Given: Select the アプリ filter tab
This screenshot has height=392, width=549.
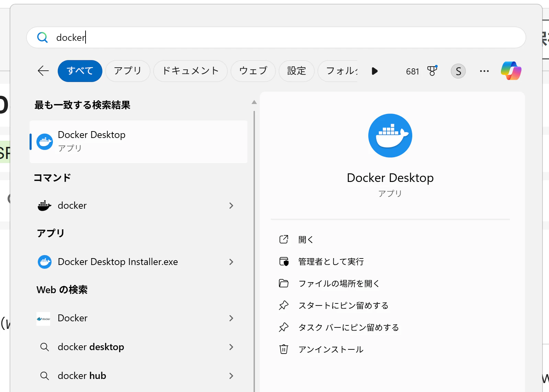Looking at the screenshot, I should coord(127,71).
